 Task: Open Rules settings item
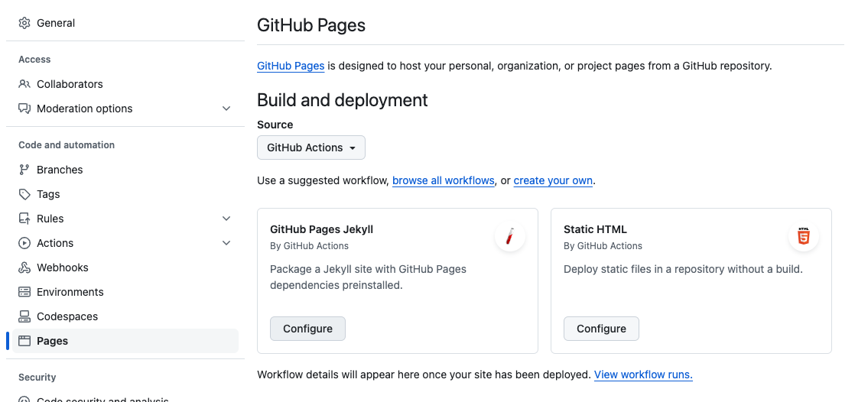coord(125,219)
